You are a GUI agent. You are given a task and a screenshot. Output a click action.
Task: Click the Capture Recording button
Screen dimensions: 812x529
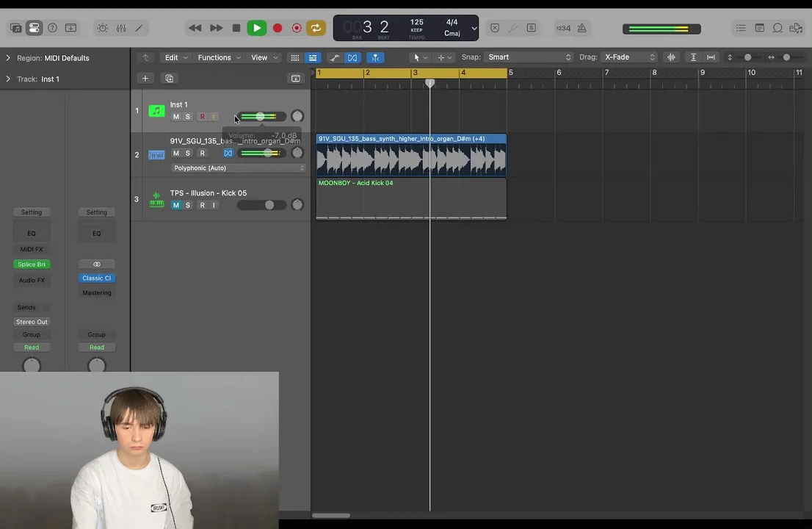click(297, 28)
